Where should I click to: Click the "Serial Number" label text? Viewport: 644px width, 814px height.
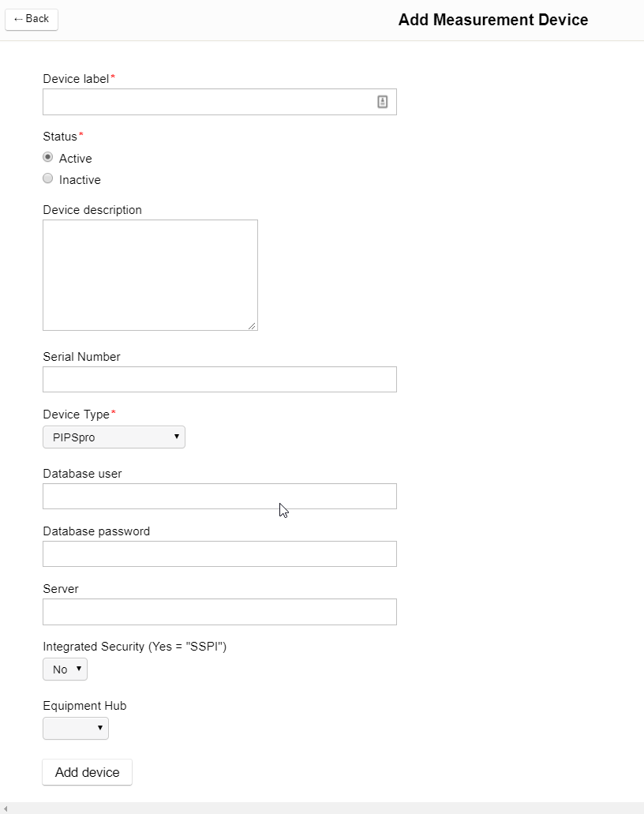click(81, 357)
